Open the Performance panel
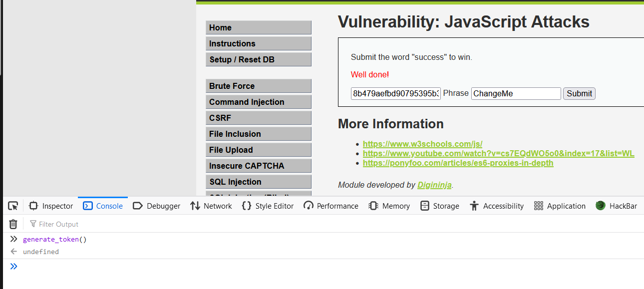The image size is (644, 289). 331,206
